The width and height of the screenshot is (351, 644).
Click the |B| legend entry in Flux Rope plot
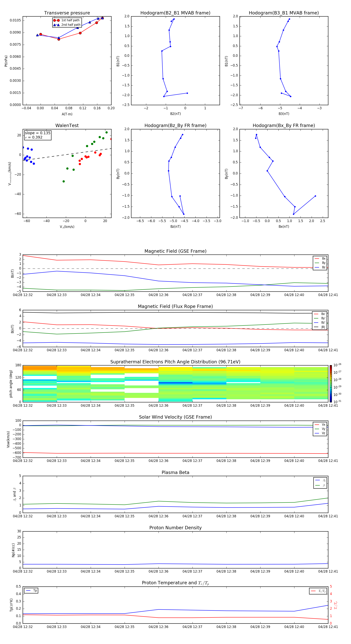(x=320, y=327)
